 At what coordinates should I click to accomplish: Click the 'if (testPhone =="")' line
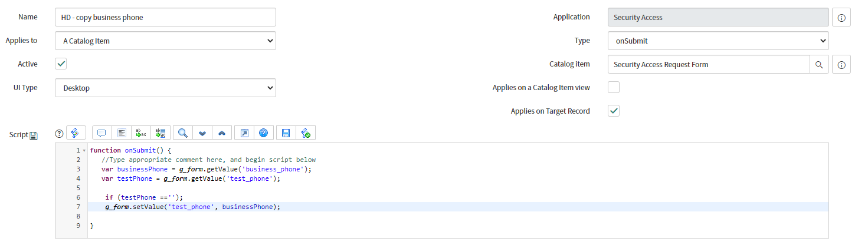(x=145, y=197)
